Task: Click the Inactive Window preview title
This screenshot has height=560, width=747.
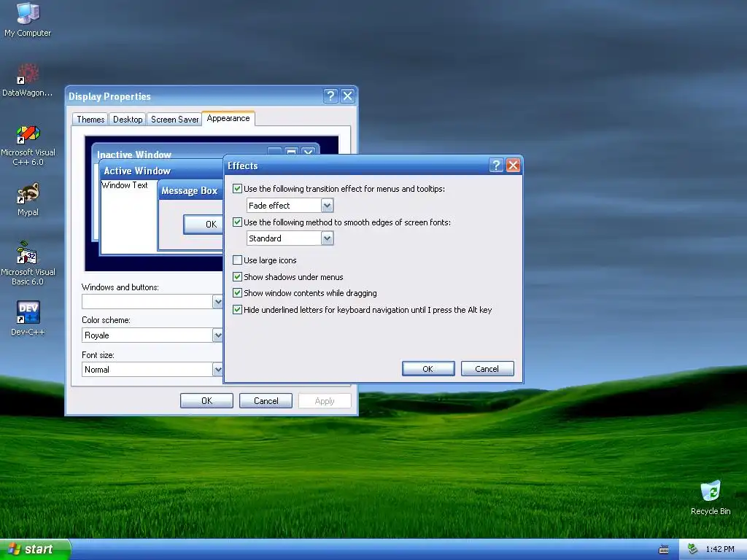Action: point(134,155)
